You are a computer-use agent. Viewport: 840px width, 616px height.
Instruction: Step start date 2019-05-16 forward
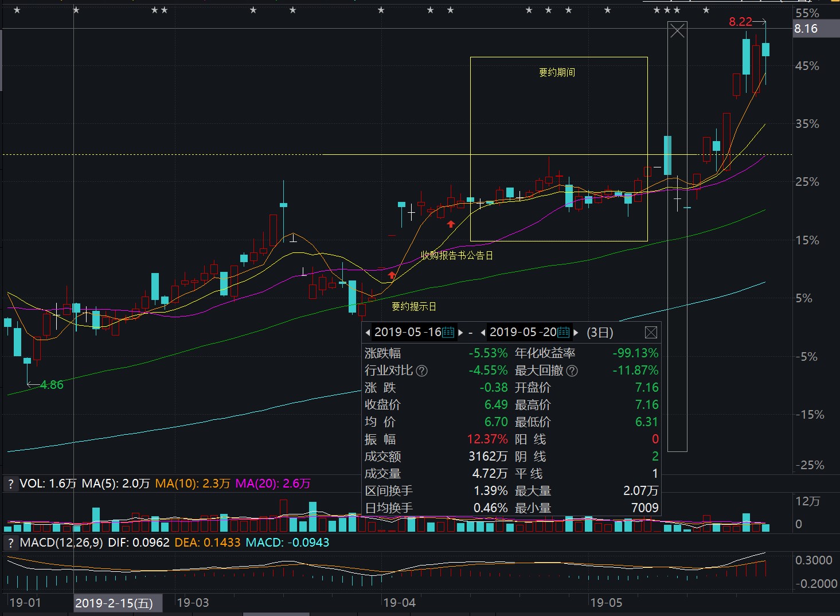point(460,332)
